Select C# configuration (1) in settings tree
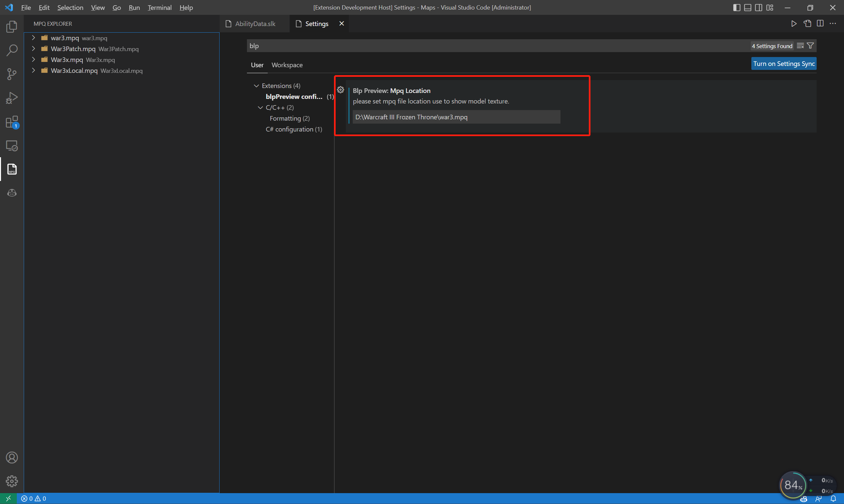Screen dimensions: 844x504 [x=294, y=129]
